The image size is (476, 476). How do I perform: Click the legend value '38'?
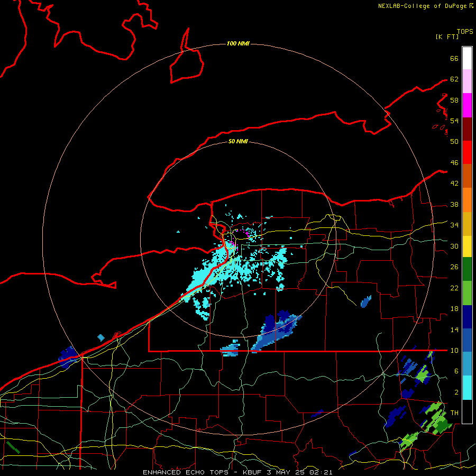(x=454, y=204)
